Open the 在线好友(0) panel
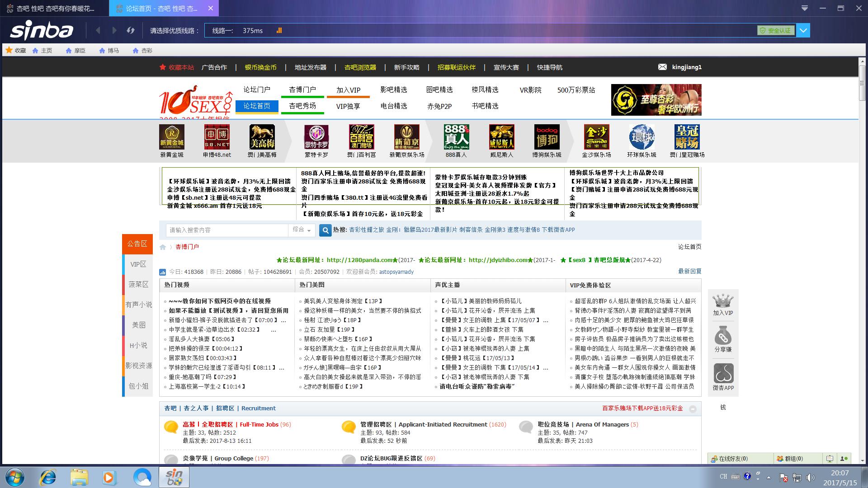 click(x=741, y=459)
